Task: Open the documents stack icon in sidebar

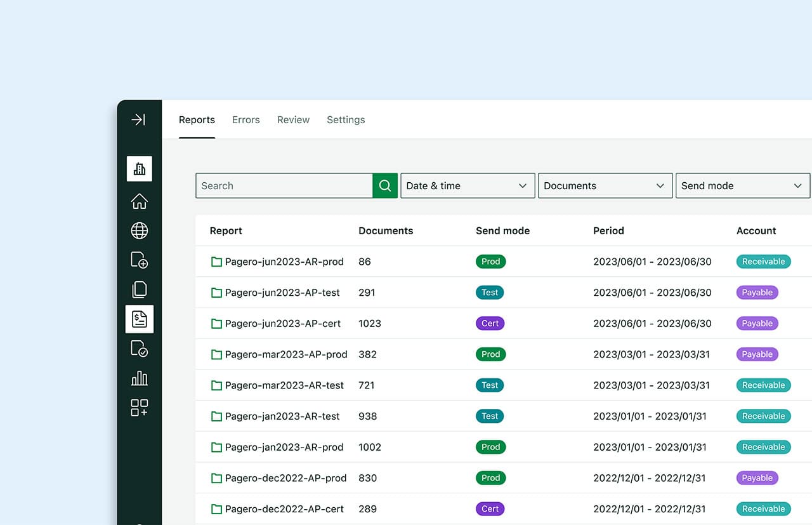Action: pyautogui.click(x=140, y=289)
